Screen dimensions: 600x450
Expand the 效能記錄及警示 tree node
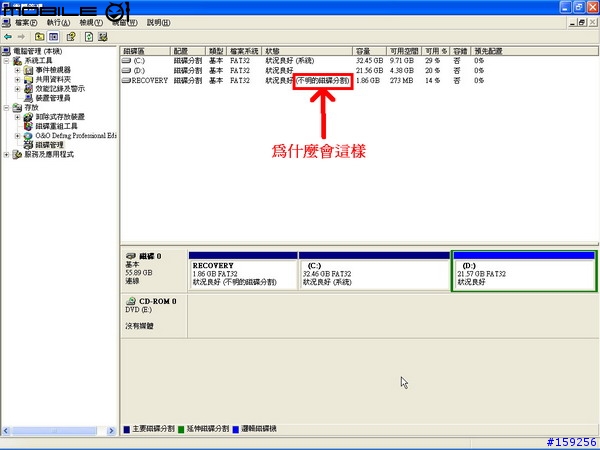[17, 89]
